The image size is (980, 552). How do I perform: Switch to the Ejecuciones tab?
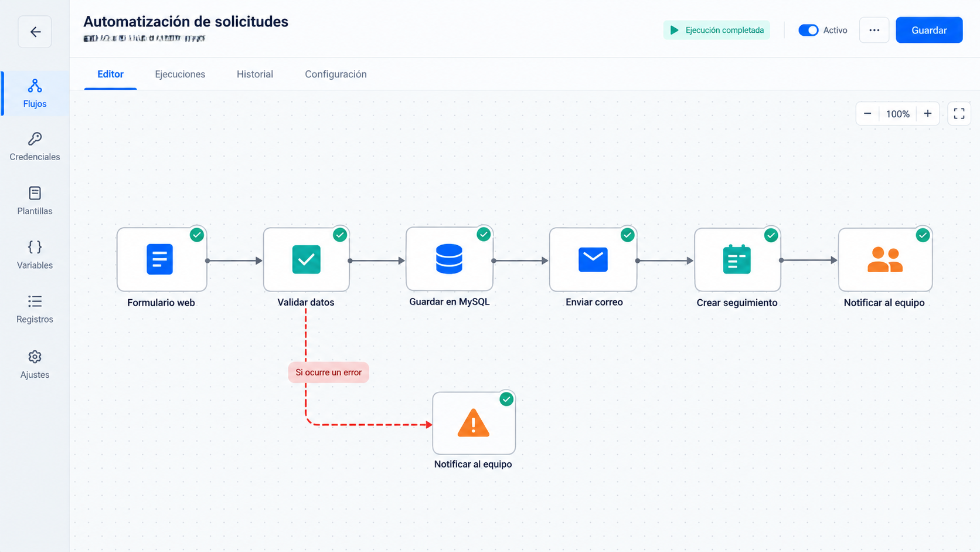point(180,74)
